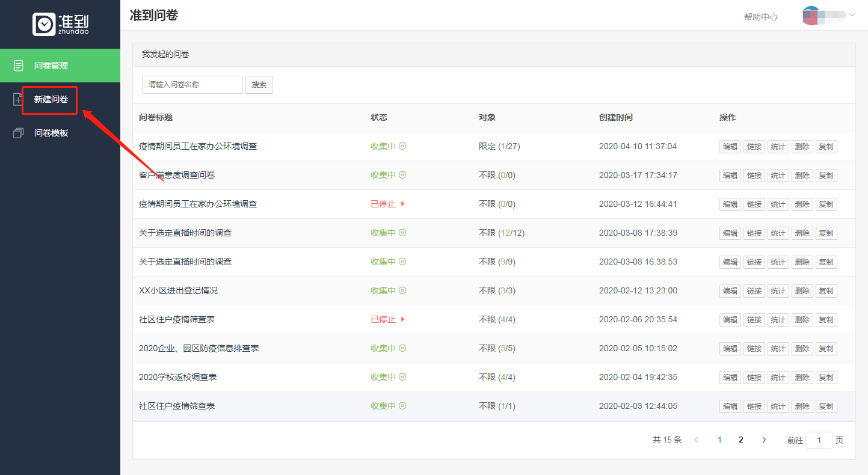
Task: Open 问卷模板 in the sidebar
Action: (x=51, y=133)
